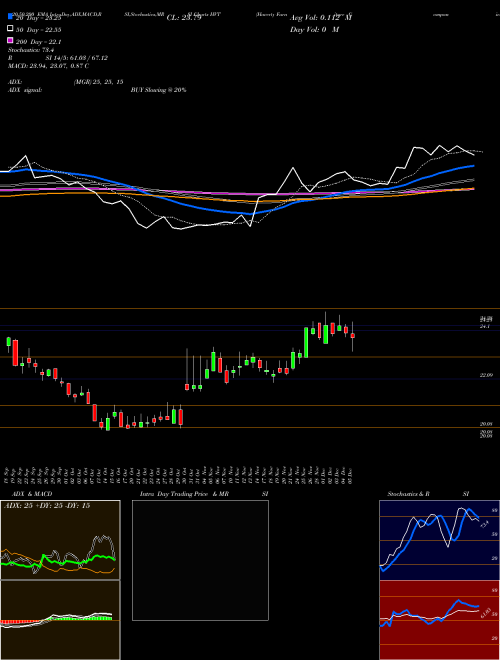
Task: Open the red RSI chart thumbnail
Action: (439, 620)
